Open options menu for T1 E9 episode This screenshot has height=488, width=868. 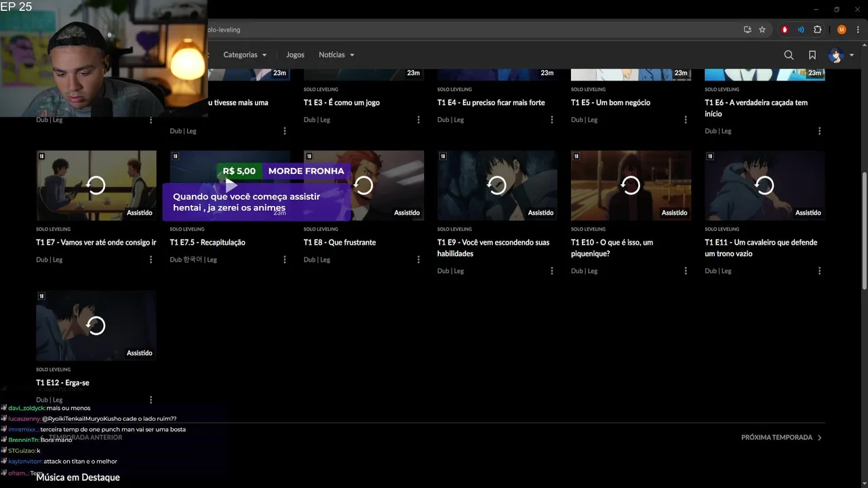tap(552, 271)
